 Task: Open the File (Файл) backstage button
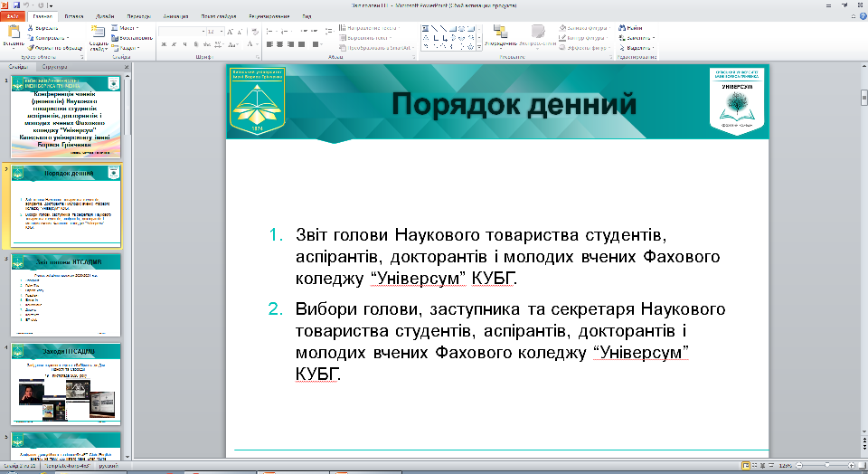14,16
